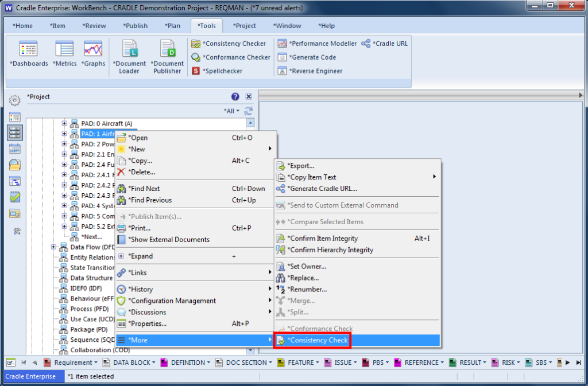Expand the Data Flow (DFD) tree node
The width and height of the screenshot is (588, 386).
tap(54, 247)
